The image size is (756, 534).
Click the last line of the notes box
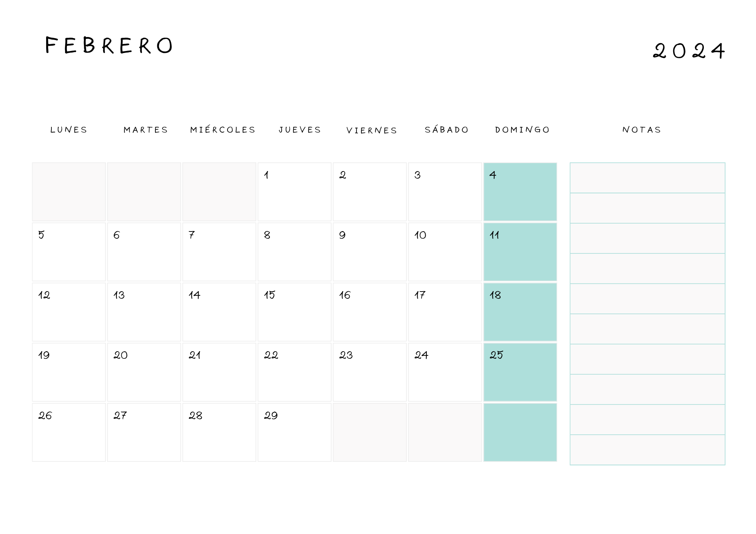point(648,450)
